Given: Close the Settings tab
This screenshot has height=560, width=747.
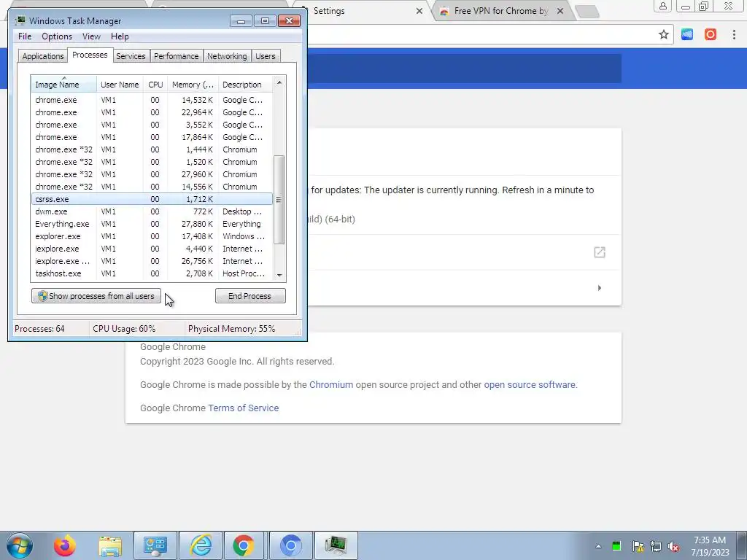Looking at the screenshot, I should click(x=419, y=10).
